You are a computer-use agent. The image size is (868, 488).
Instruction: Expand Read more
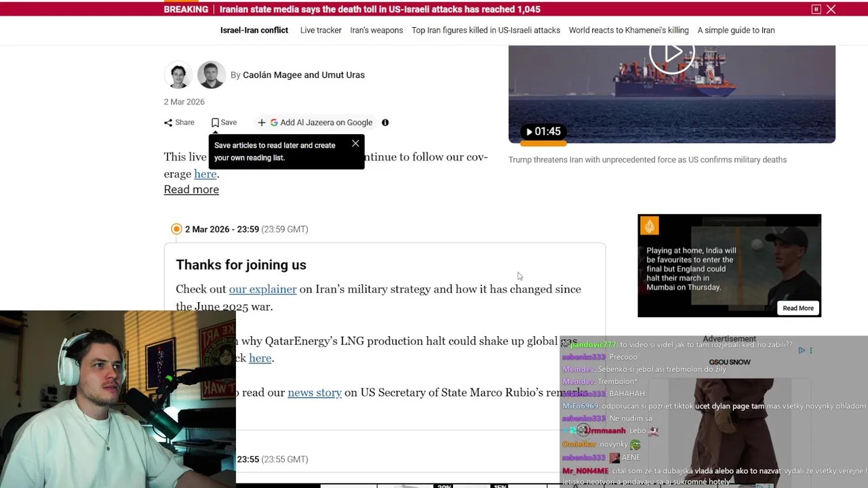click(x=191, y=190)
